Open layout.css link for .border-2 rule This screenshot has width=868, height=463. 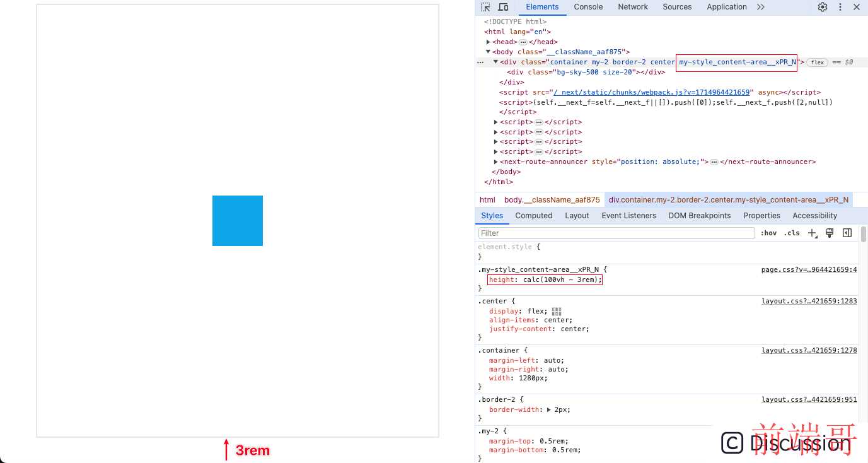pyautogui.click(x=809, y=399)
